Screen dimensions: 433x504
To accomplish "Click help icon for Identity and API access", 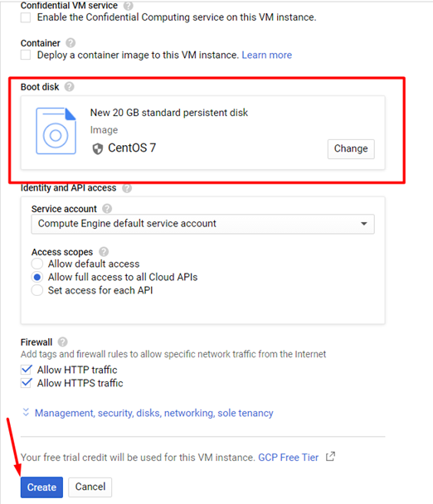I will [127, 188].
